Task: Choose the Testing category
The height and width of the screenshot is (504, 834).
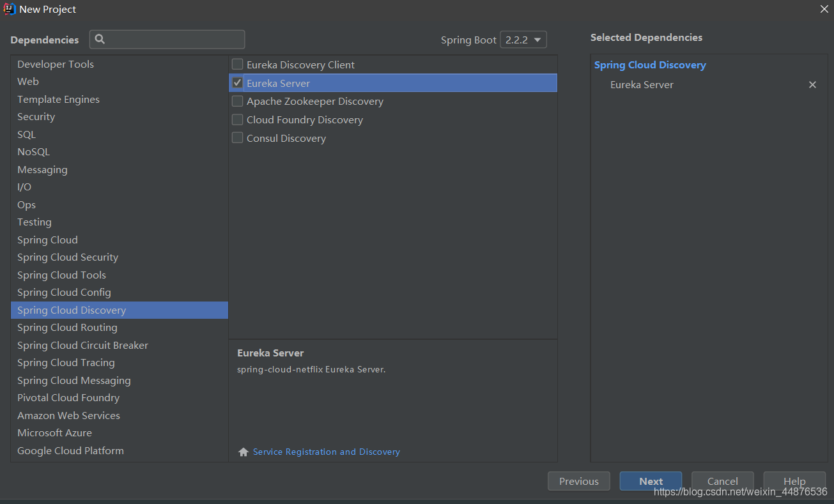Action: [x=120, y=222]
